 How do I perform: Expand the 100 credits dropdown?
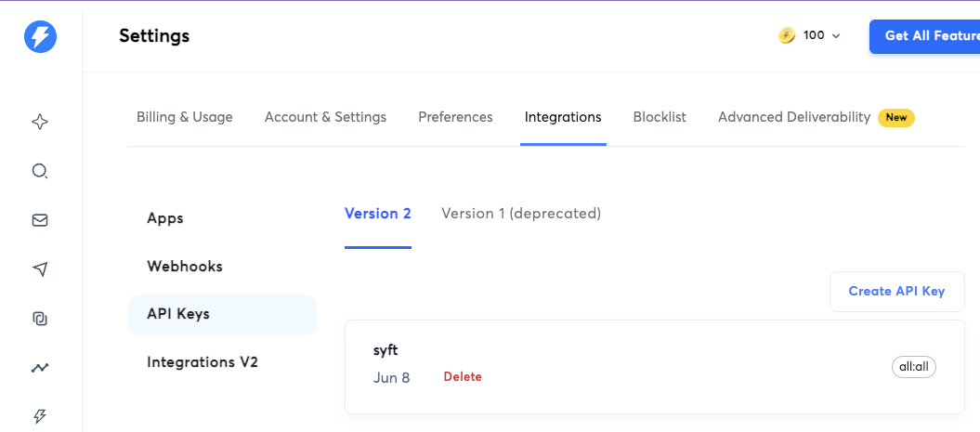coord(821,35)
